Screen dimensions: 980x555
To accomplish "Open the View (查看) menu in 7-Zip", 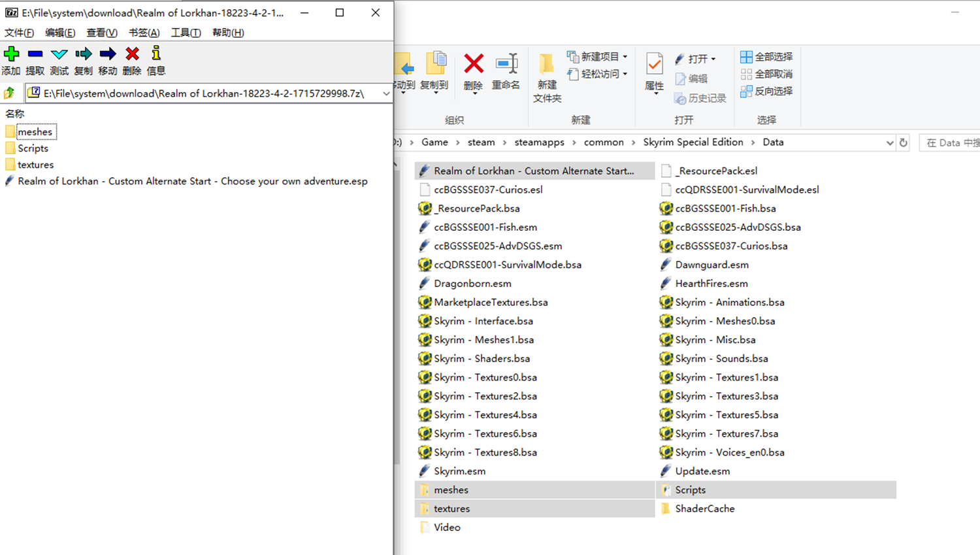I will [102, 33].
